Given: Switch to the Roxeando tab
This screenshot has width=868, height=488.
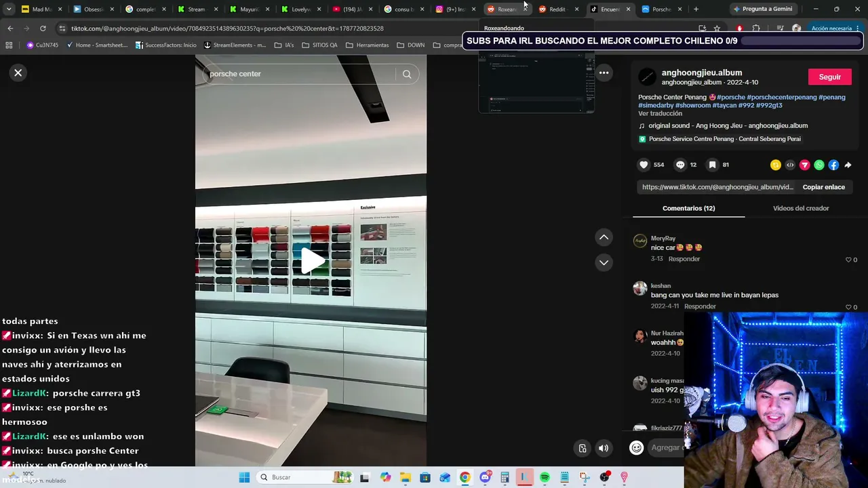Looking at the screenshot, I should (x=507, y=9).
